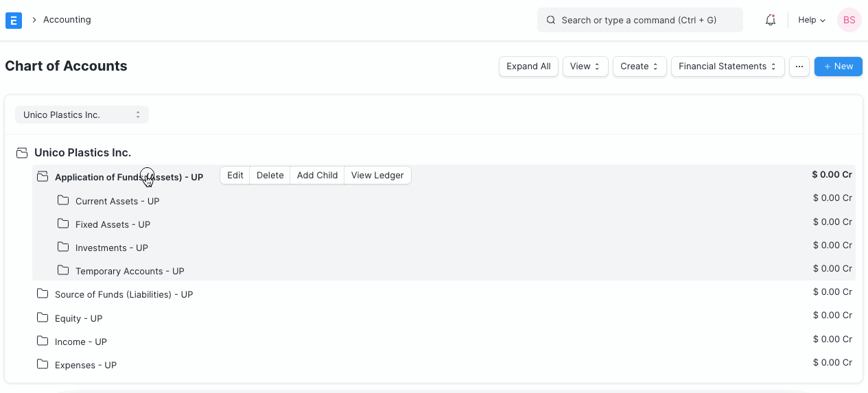Image resolution: width=868 pixels, height=393 pixels.
Task: Click the Current Assets folder icon
Action: pos(63,201)
